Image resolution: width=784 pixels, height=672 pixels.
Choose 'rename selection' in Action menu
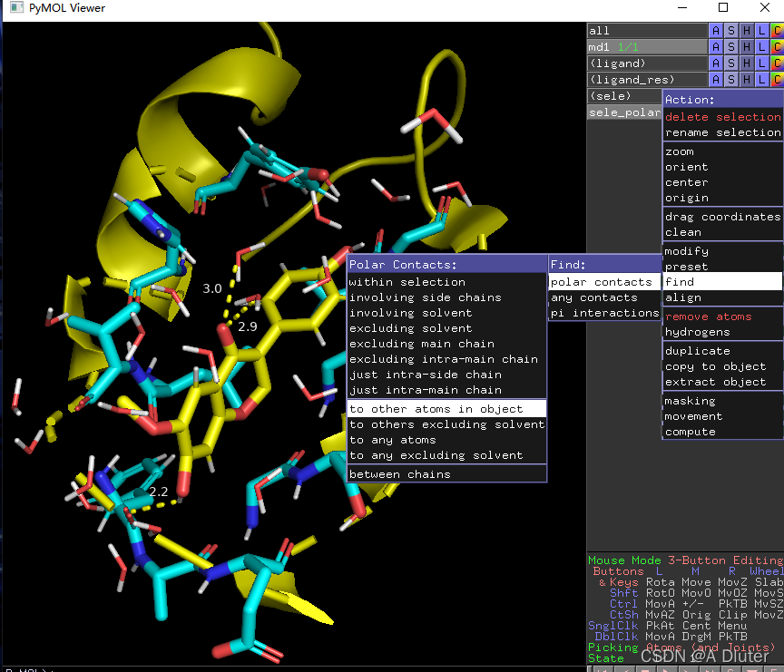coord(723,132)
